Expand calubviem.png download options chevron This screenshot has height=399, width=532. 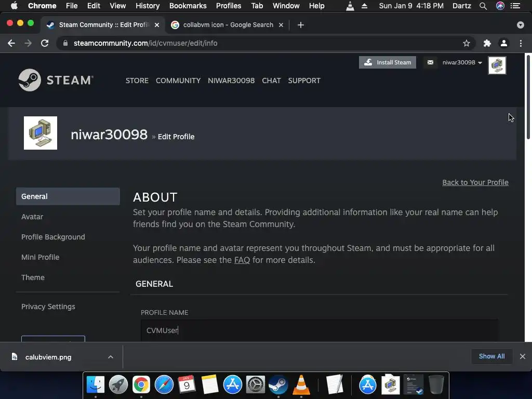pos(111,357)
